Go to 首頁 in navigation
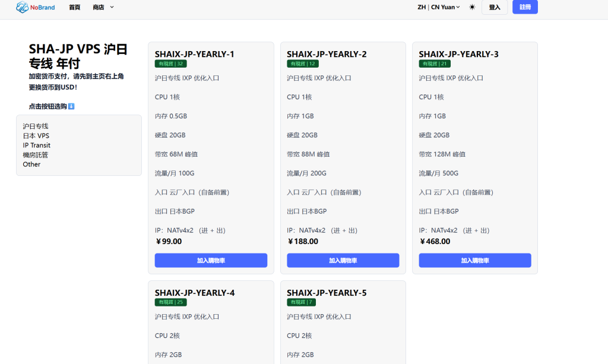Image resolution: width=608 pixels, height=364 pixels. click(x=74, y=7)
